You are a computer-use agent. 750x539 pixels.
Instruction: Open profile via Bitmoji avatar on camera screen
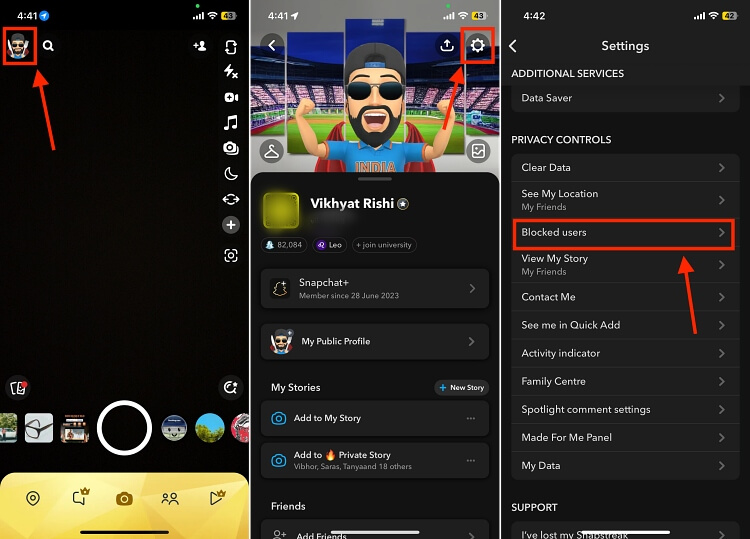(x=19, y=46)
